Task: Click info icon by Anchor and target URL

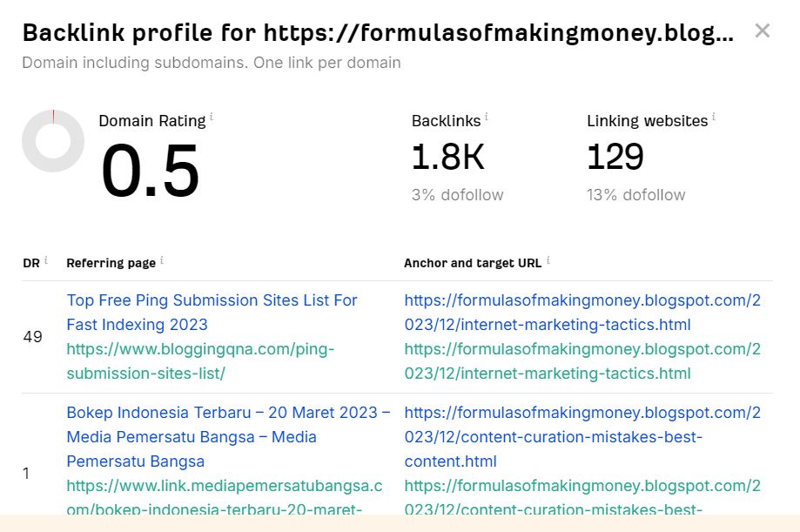Action: [x=548, y=259]
